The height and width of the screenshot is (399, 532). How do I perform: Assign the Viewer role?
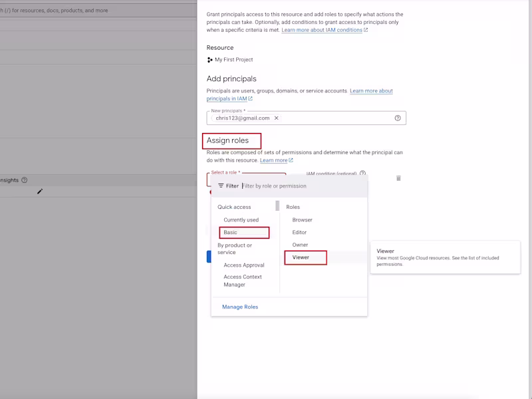(x=300, y=257)
